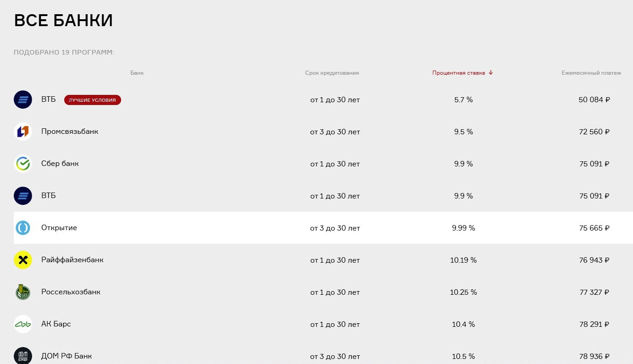Click the 50 084 ₽ monthly payment
This screenshot has width=633, height=364.
click(x=594, y=99)
